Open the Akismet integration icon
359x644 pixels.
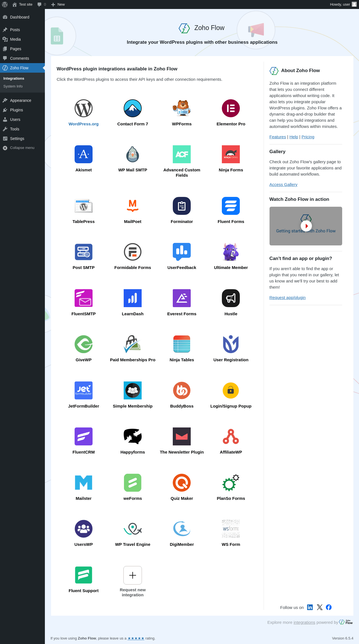point(84,154)
